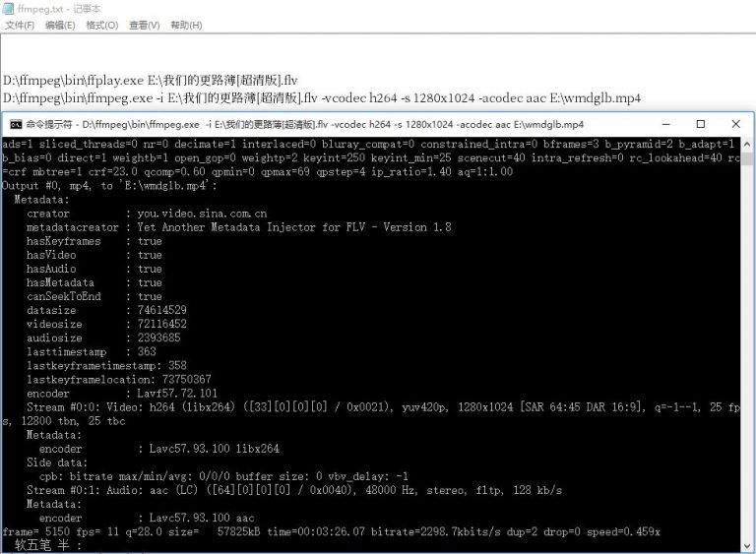Click the datasize 74614529 value
Screen dimensions: 756x554
tap(162, 310)
